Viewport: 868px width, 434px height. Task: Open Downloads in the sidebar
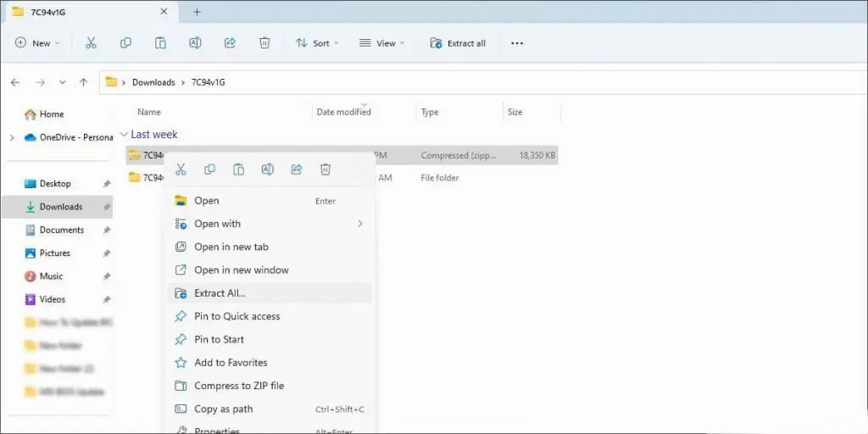57,207
